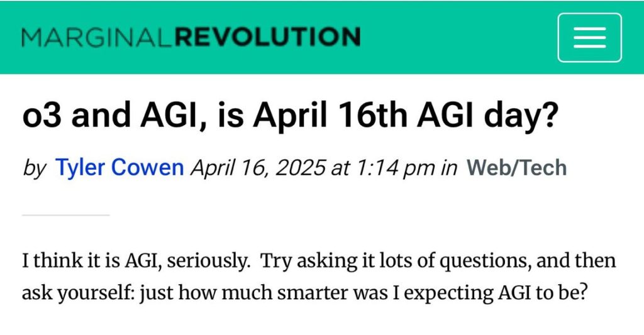Viewport: 644px width, 335px height.
Task: Click the post title about o3 and AGI
Action: coord(291,115)
